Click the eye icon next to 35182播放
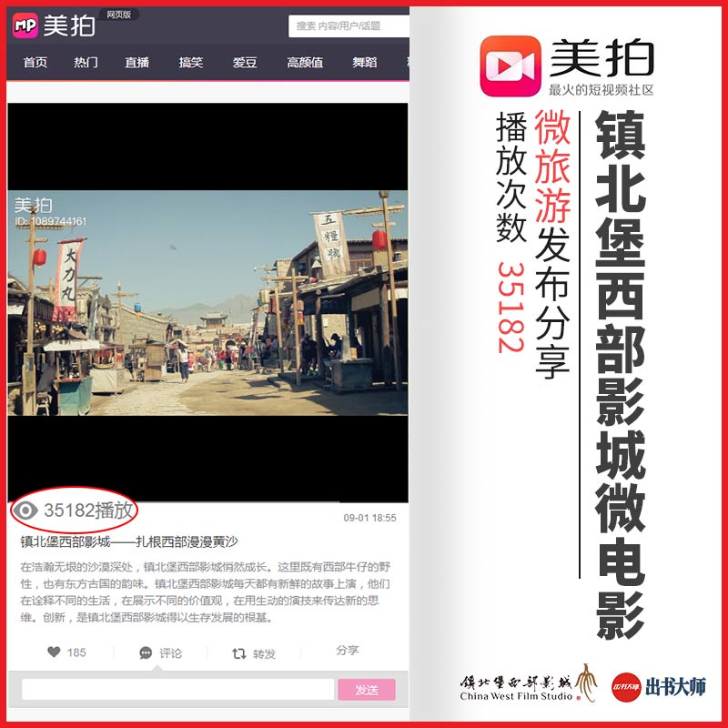The width and height of the screenshot is (728, 728). click(27, 511)
